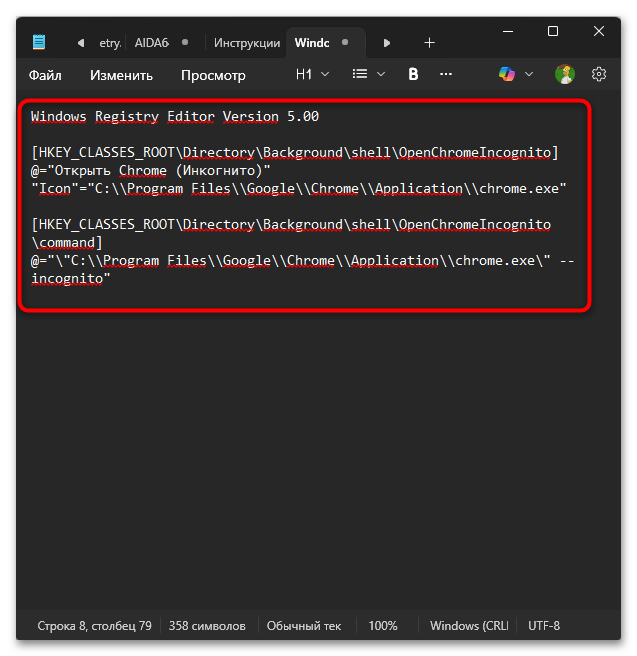The height and width of the screenshot is (656, 637).
Task: Click the line 'Windows Registry Editor Version 5.00'
Action: [x=175, y=117]
